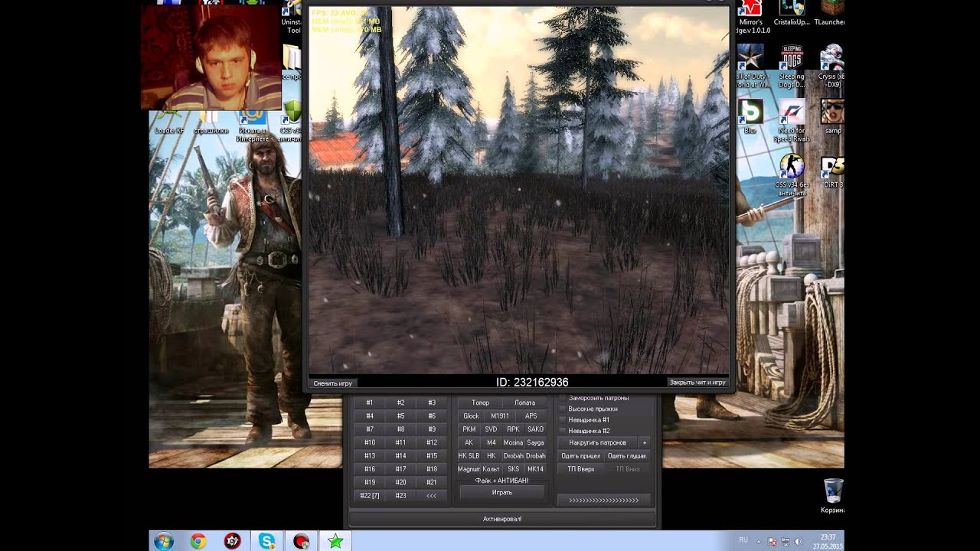
Task: Open Skype from the taskbar
Action: click(267, 541)
